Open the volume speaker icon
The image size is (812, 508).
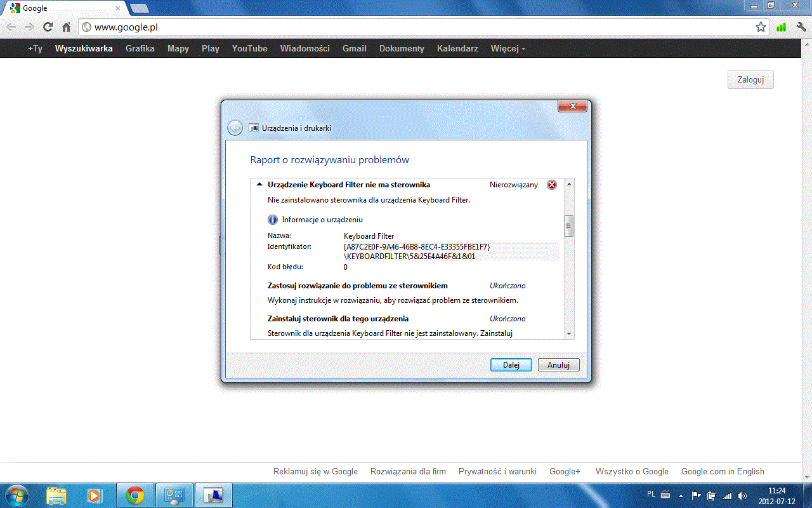(x=742, y=495)
